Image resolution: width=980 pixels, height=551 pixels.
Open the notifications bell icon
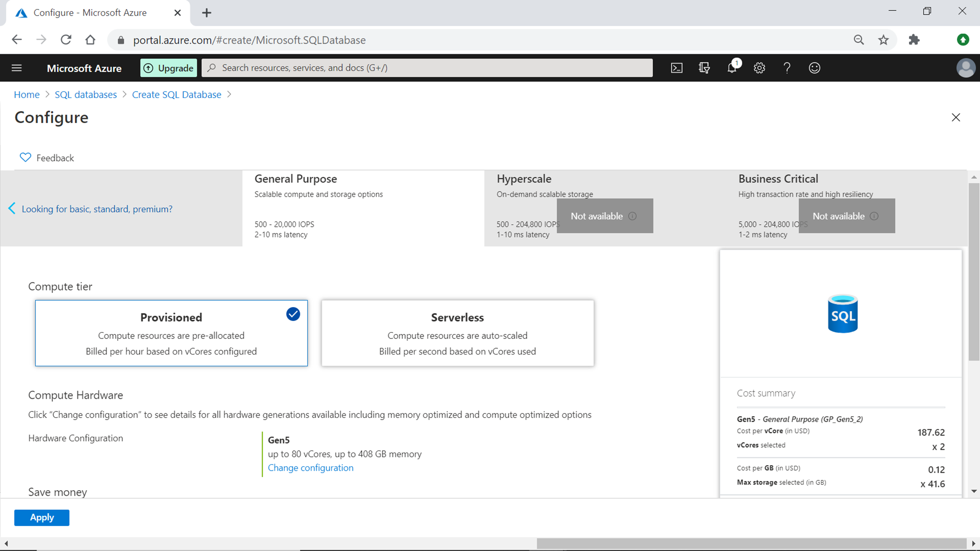click(x=732, y=68)
